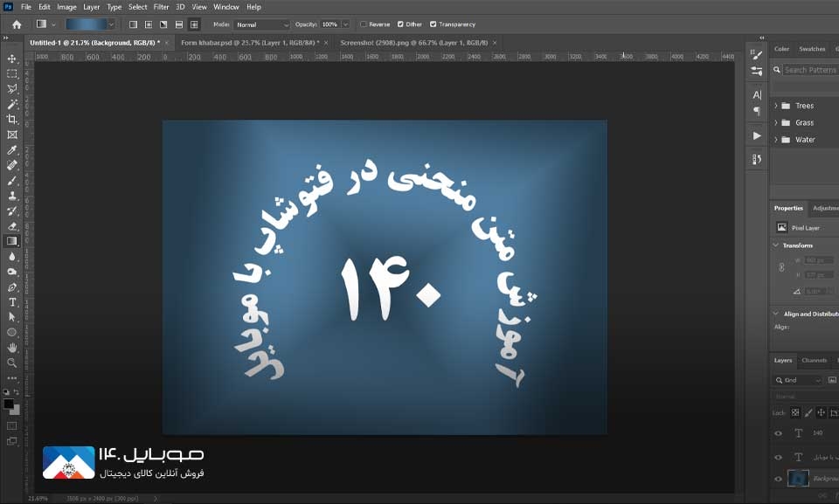Select the Zoom tool
Image resolution: width=839 pixels, height=504 pixels.
click(11, 362)
